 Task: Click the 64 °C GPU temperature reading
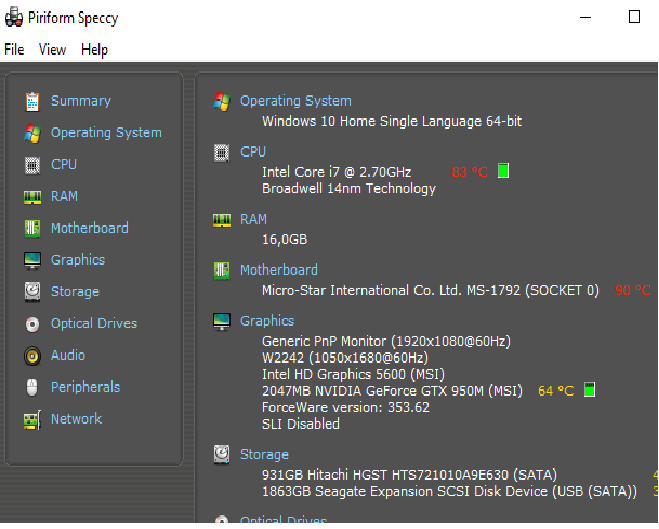click(x=556, y=391)
